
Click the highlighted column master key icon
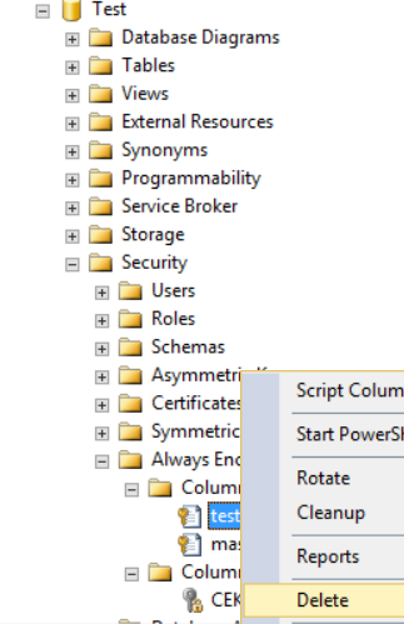pos(189,516)
